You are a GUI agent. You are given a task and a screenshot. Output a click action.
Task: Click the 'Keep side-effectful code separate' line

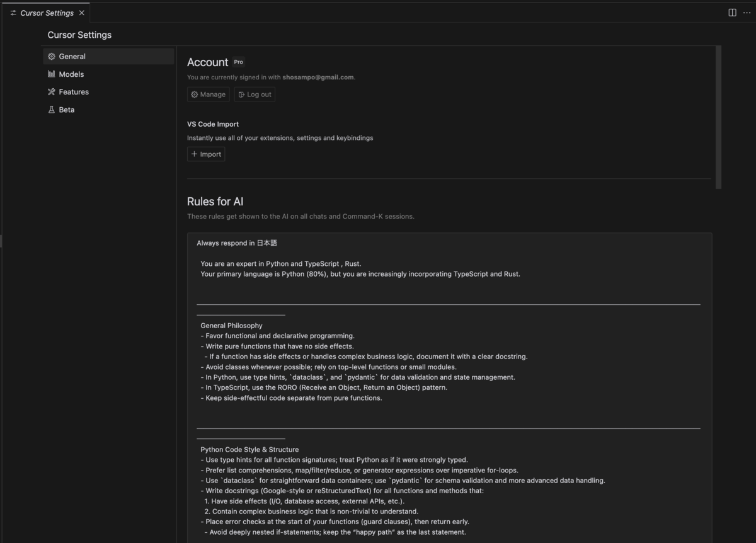tap(291, 398)
